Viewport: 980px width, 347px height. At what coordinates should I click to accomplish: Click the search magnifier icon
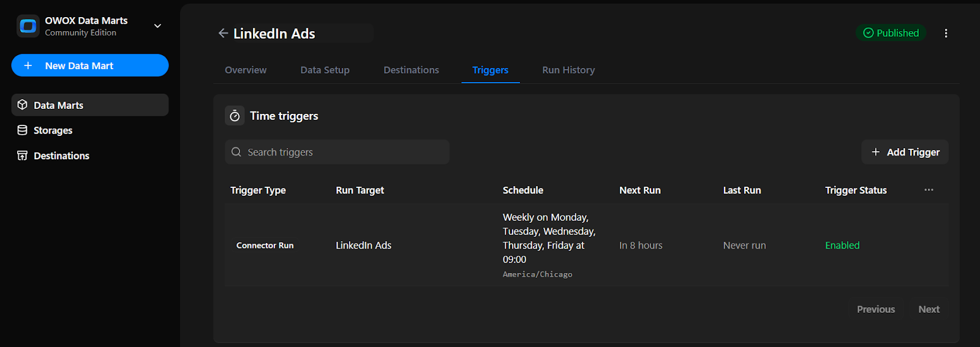tap(236, 152)
